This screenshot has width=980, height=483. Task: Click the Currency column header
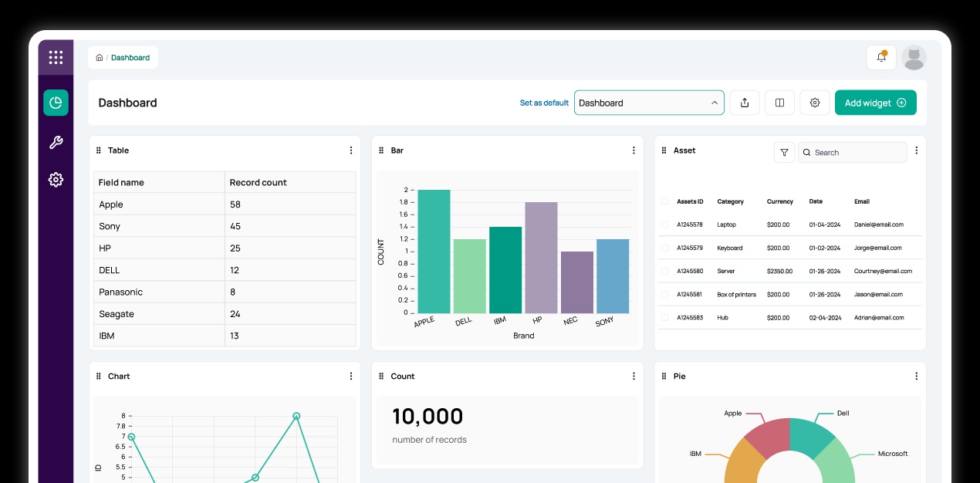(780, 201)
